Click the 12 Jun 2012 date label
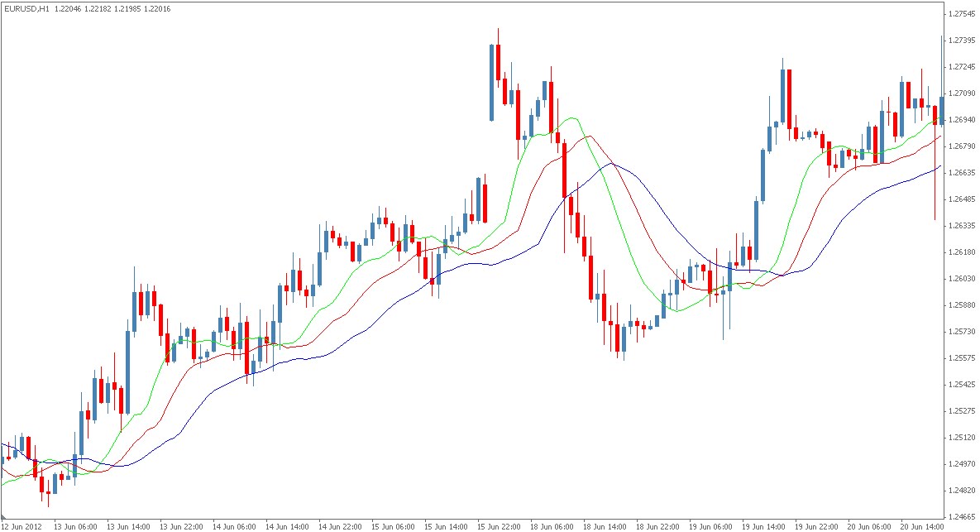This screenshot has width=980, height=532. coord(22,526)
